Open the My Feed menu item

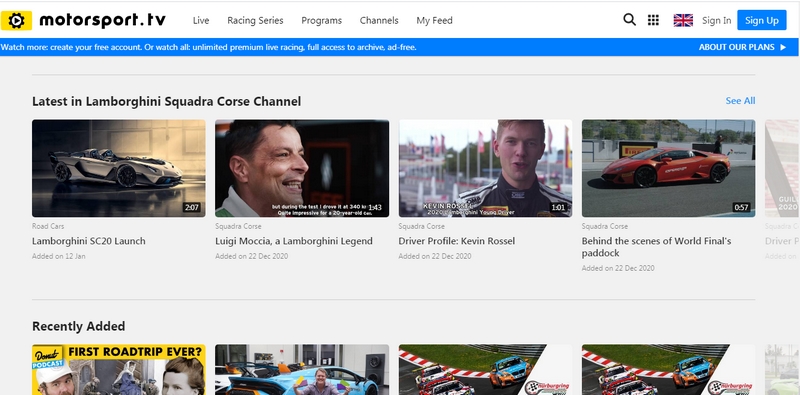click(434, 20)
